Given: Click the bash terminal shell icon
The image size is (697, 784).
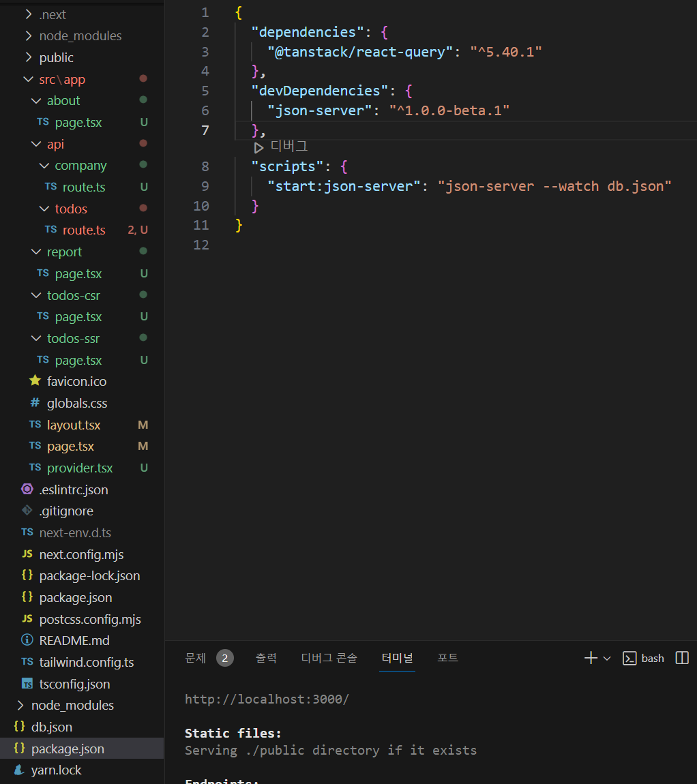Looking at the screenshot, I should (629, 658).
